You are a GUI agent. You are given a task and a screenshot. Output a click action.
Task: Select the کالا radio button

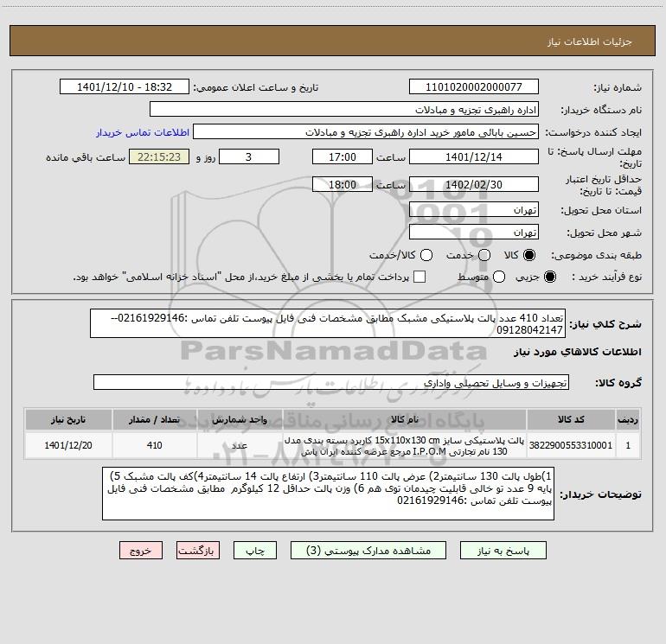pyautogui.click(x=529, y=255)
